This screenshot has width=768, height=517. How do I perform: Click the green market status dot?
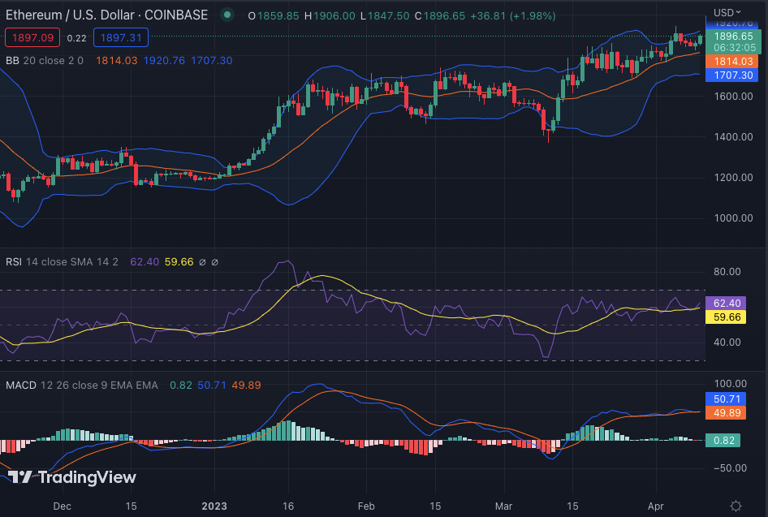click(228, 15)
